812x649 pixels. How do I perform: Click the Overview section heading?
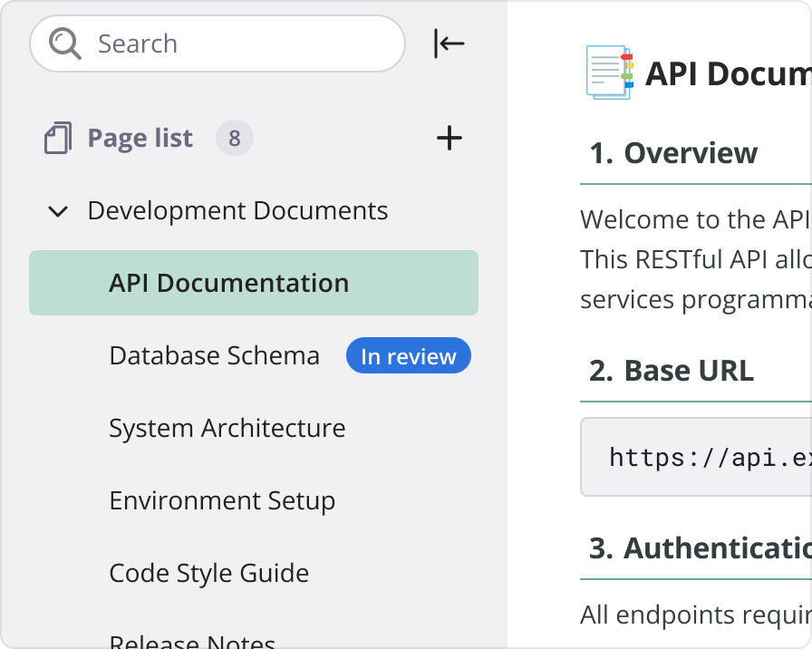tap(672, 153)
